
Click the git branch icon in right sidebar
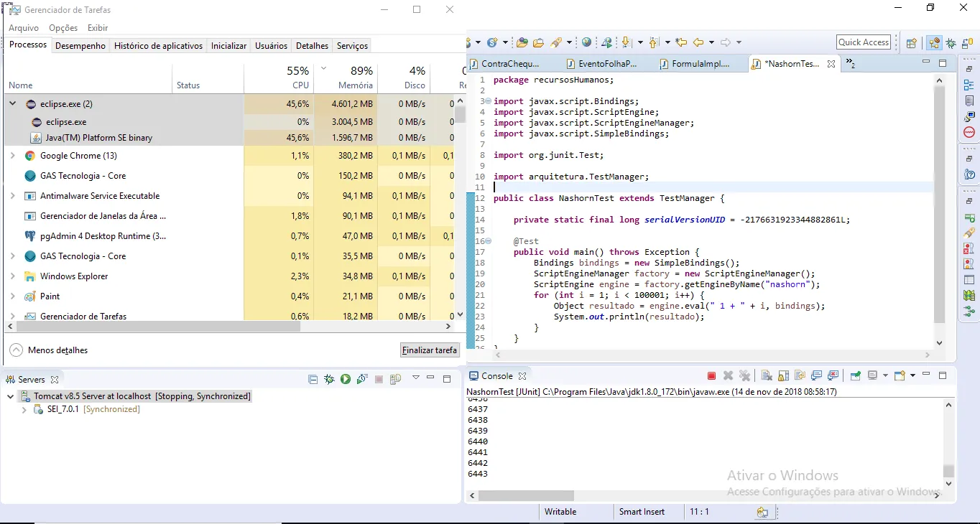point(969,312)
